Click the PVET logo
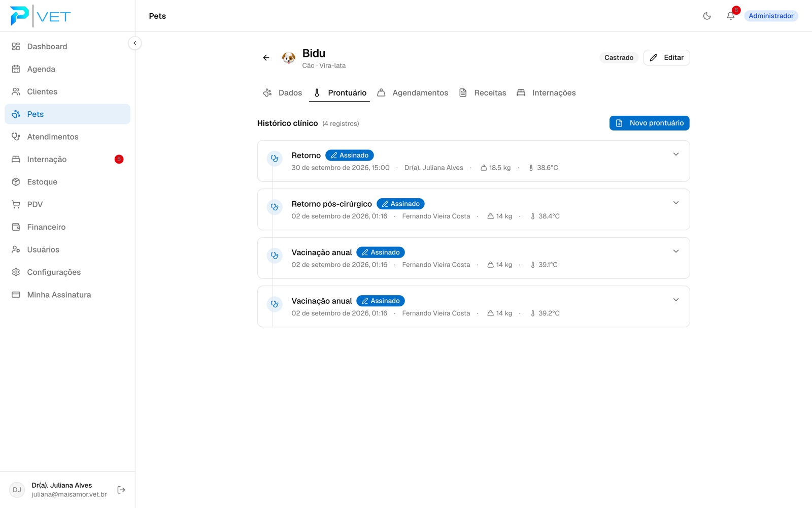The height and width of the screenshot is (508, 812). 41,16
